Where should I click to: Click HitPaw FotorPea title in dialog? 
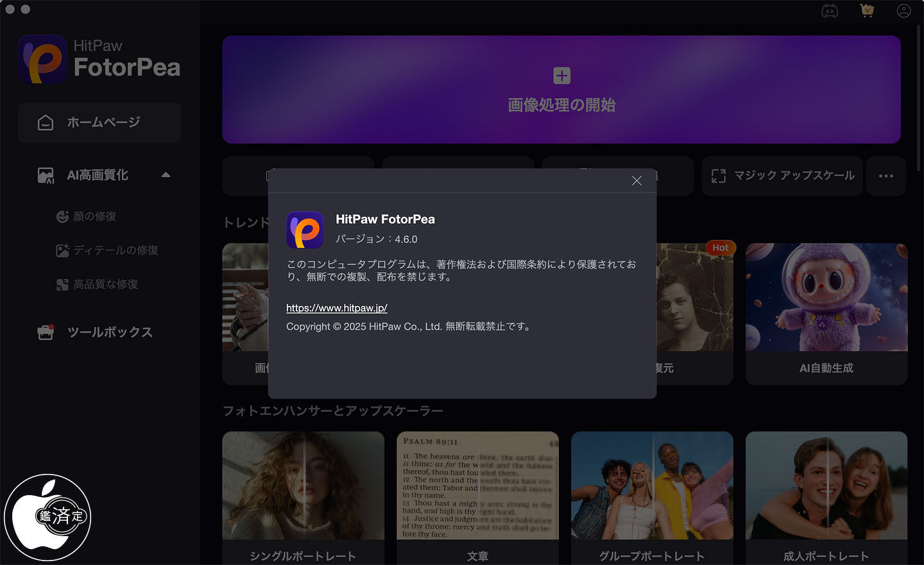pyautogui.click(x=385, y=219)
